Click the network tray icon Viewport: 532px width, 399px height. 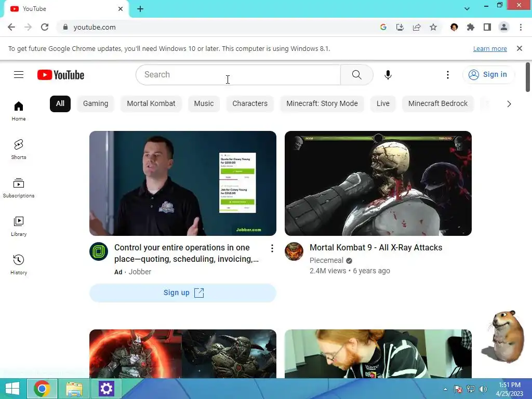[471, 389]
